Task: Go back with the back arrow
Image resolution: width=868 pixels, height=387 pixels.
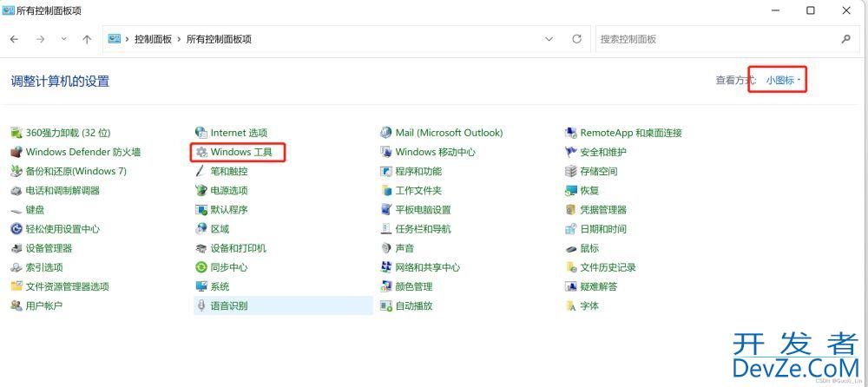Action: tap(15, 39)
